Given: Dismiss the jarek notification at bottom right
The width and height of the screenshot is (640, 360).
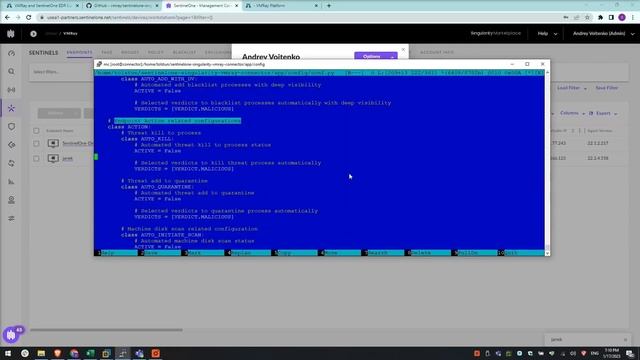Looking at the screenshot, I should (625, 340).
